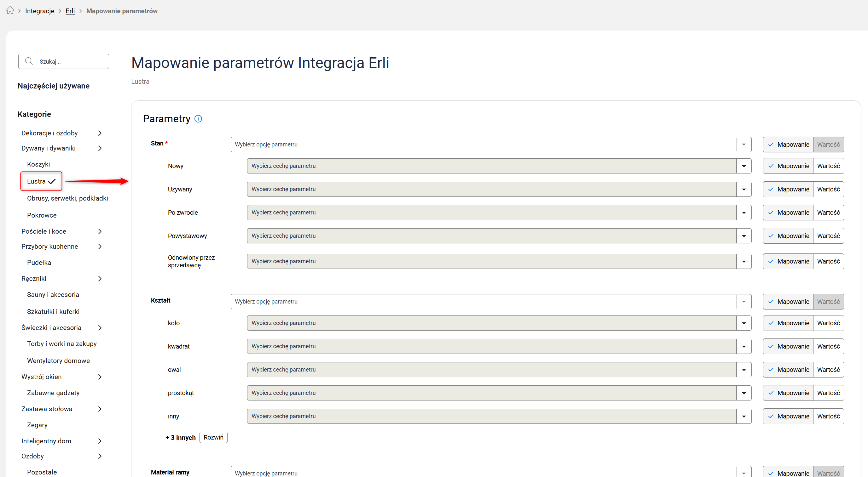
Task: Expand Dekoracje i ozdoby category chevron
Action: (100, 133)
